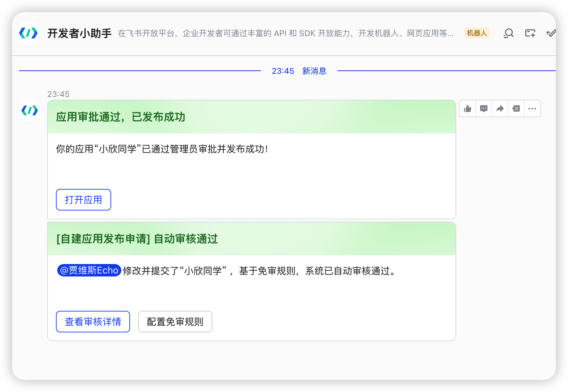568x392 pixels.
Task: Click the bot avatar beside the message
Action: pos(30,110)
